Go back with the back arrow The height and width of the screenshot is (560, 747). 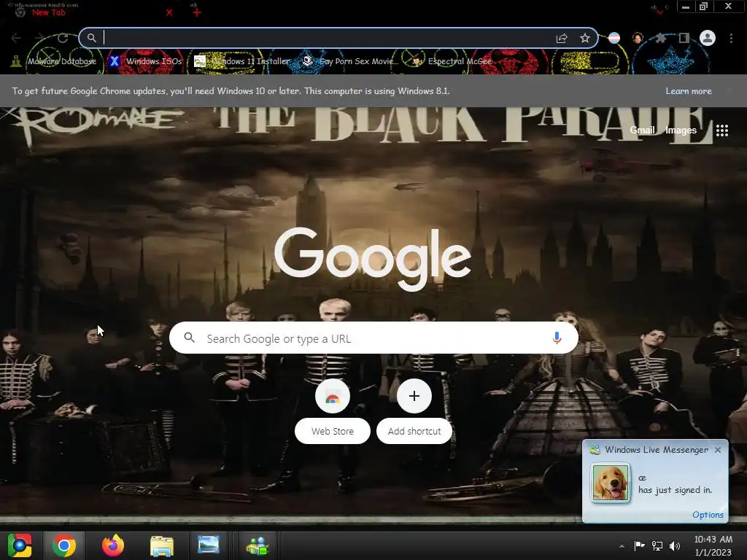coord(16,38)
